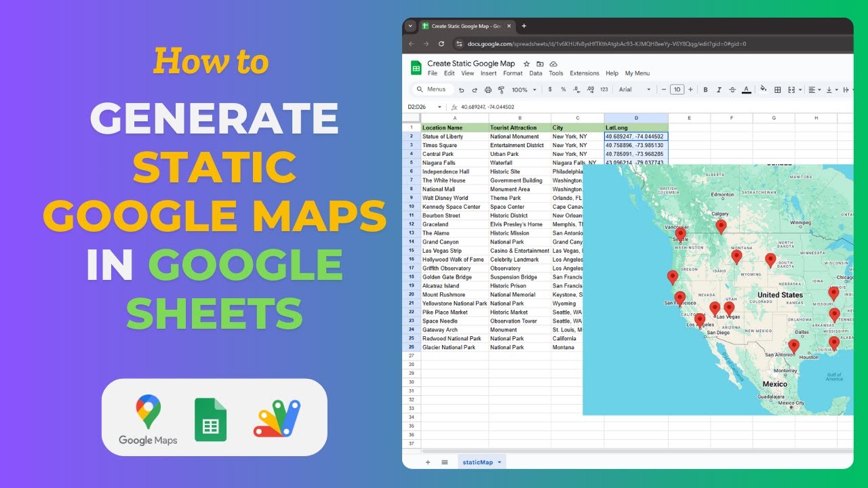Click the Name box showing D2:D26
The image size is (868, 488).
click(x=418, y=107)
